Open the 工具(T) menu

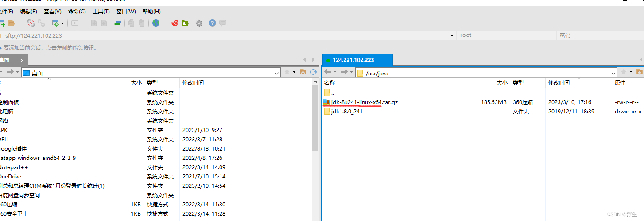point(101,11)
